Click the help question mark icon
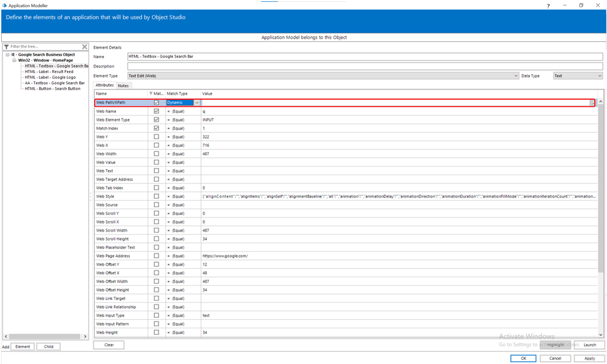 (548, 5)
